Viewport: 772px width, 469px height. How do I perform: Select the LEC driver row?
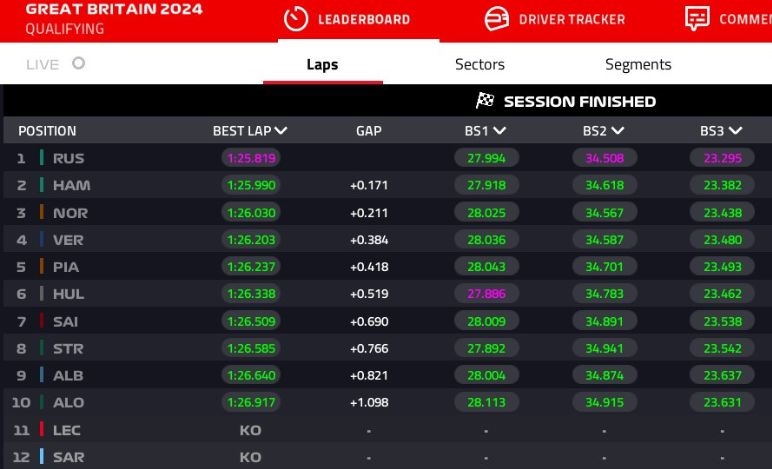coord(67,430)
